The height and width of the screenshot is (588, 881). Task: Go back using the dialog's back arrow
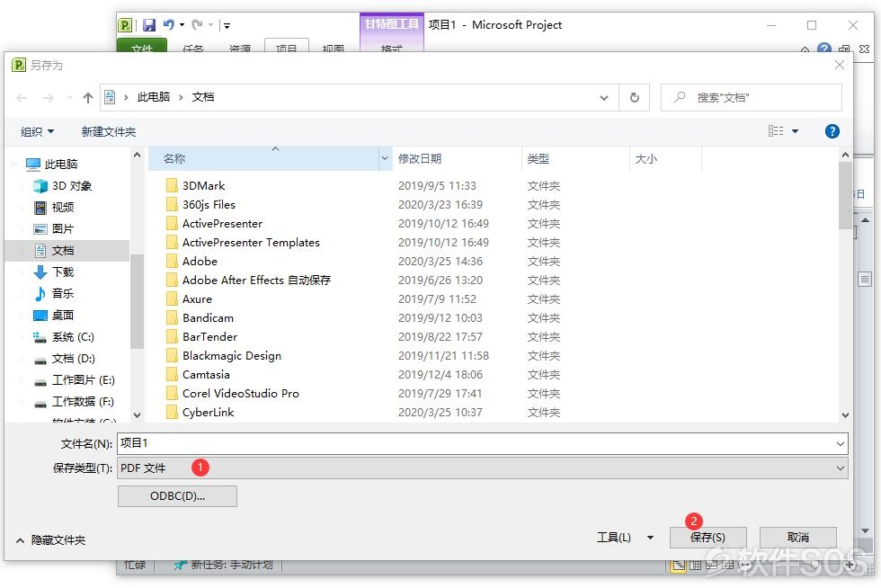pos(22,98)
